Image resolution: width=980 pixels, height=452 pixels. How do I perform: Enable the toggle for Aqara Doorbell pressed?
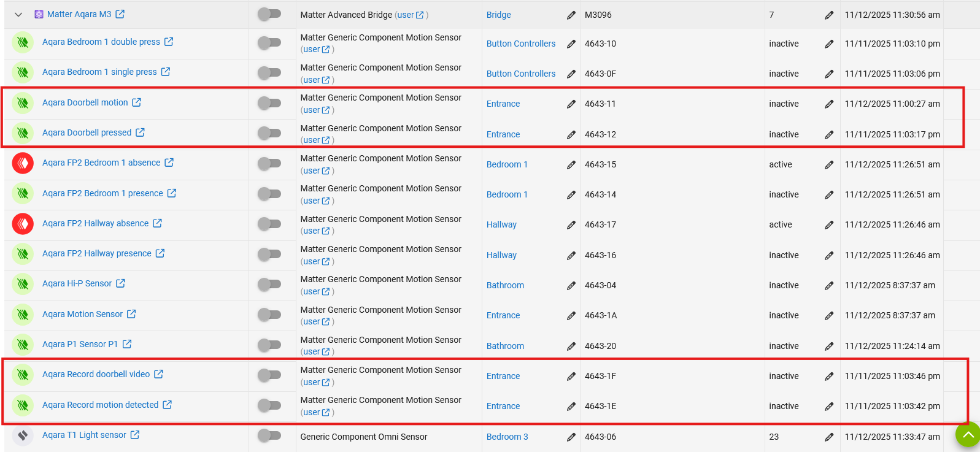click(x=269, y=133)
